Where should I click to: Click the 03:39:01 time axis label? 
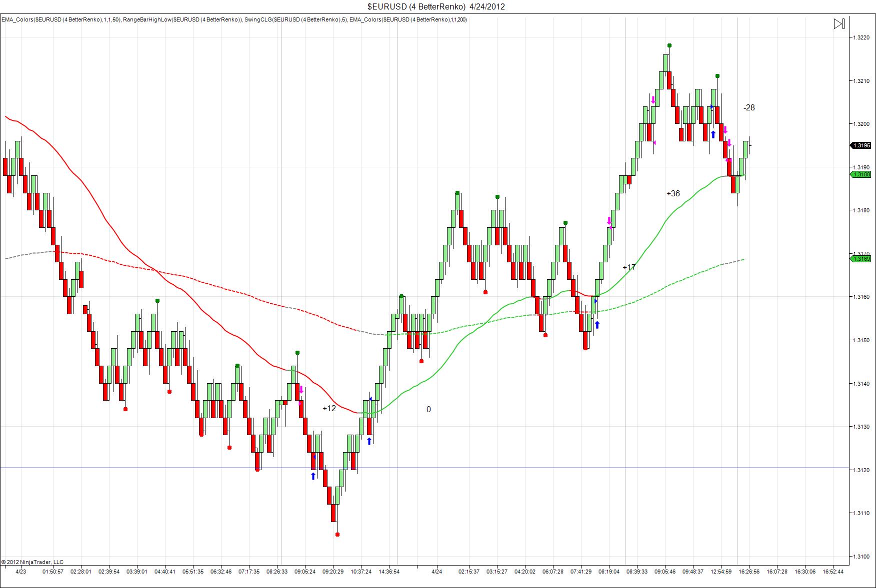tap(136, 572)
